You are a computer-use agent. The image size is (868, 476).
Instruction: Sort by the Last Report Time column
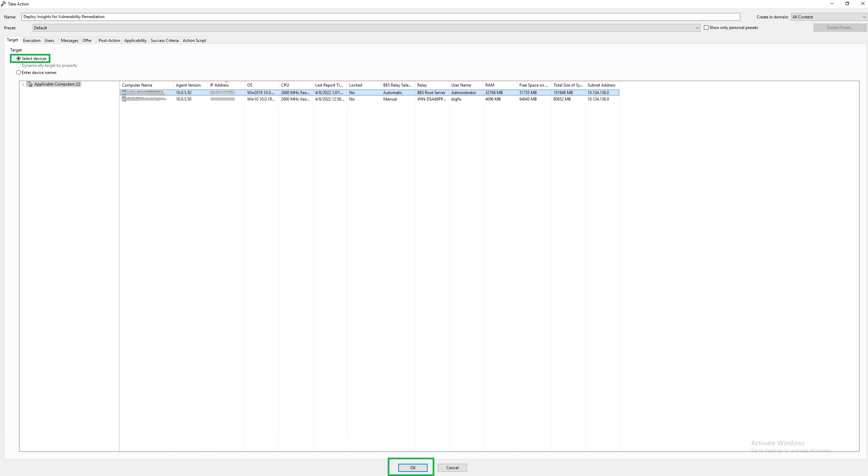pos(329,85)
